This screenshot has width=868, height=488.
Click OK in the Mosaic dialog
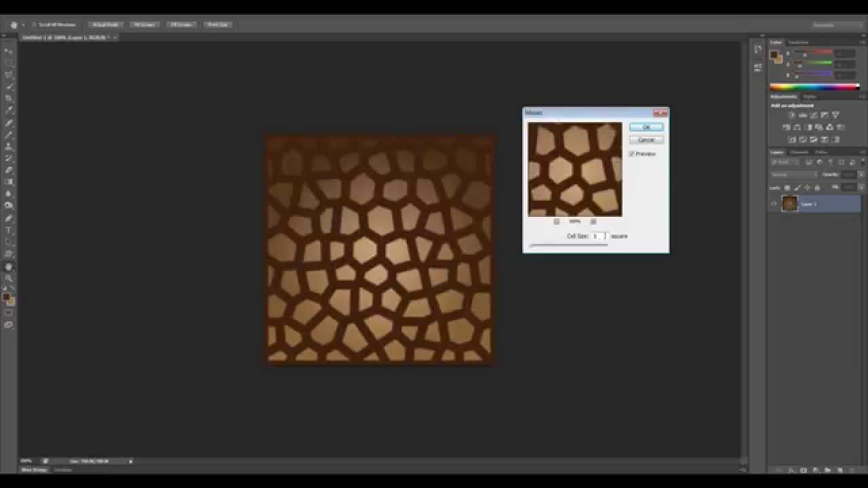(x=646, y=127)
